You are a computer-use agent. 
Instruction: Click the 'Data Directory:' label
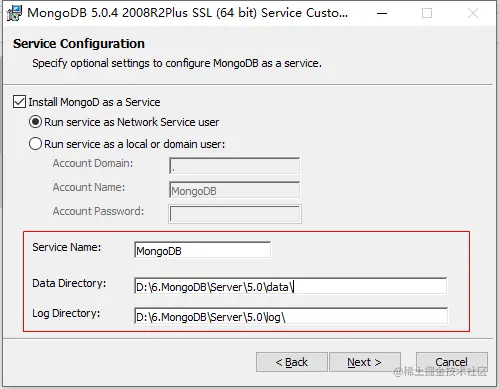[x=69, y=283]
